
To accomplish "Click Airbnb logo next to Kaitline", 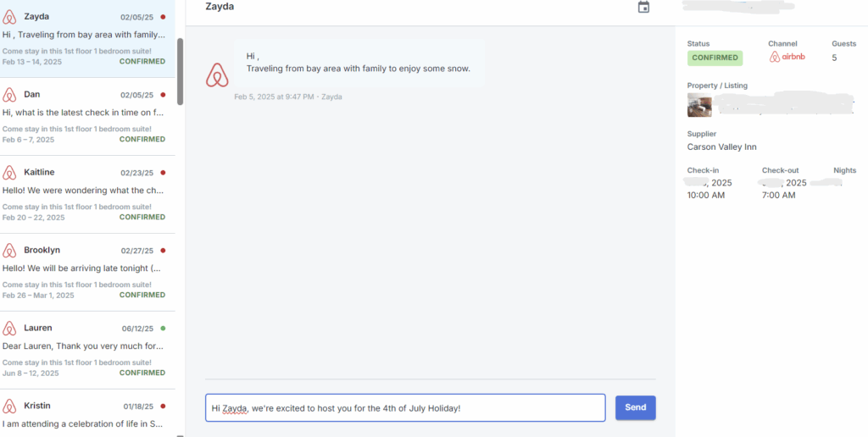I will [9, 173].
